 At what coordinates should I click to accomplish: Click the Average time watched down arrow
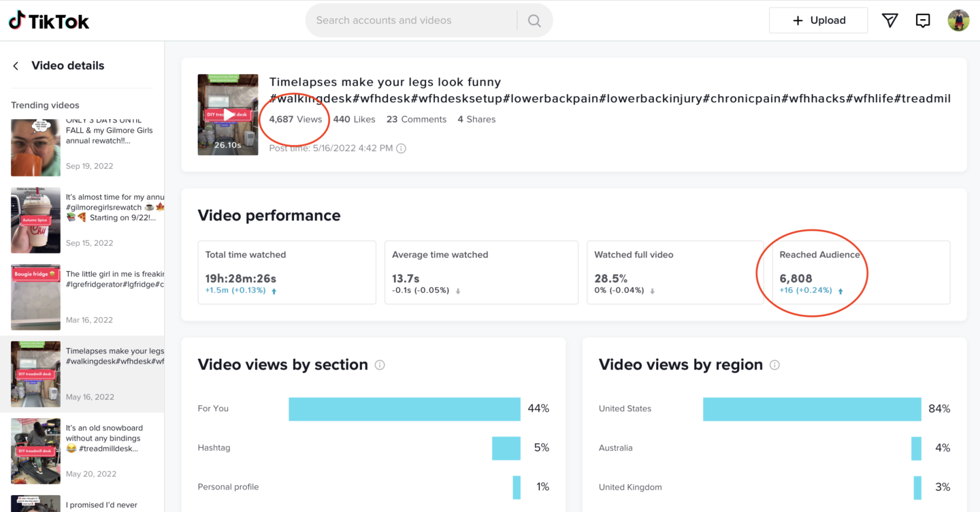[x=458, y=291]
